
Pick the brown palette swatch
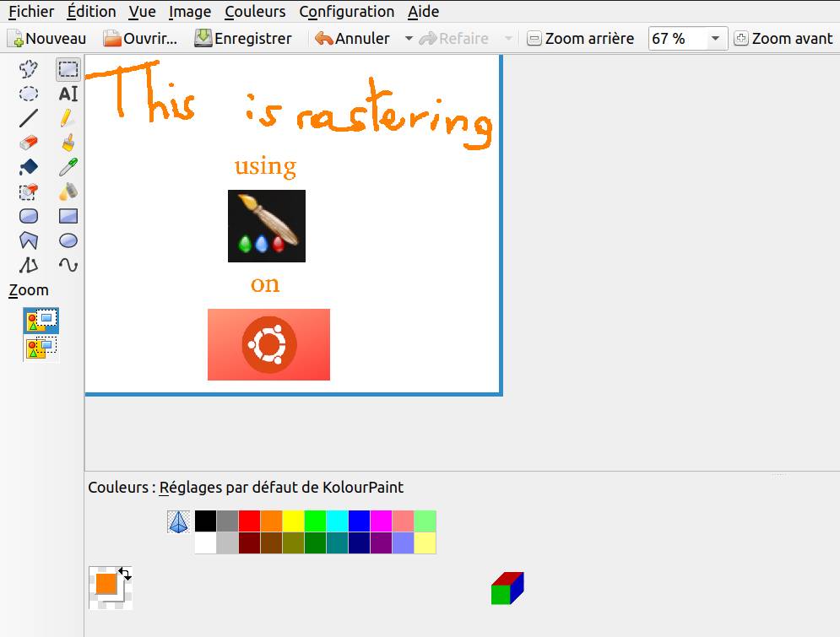pyautogui.click(x=272, y=543)
